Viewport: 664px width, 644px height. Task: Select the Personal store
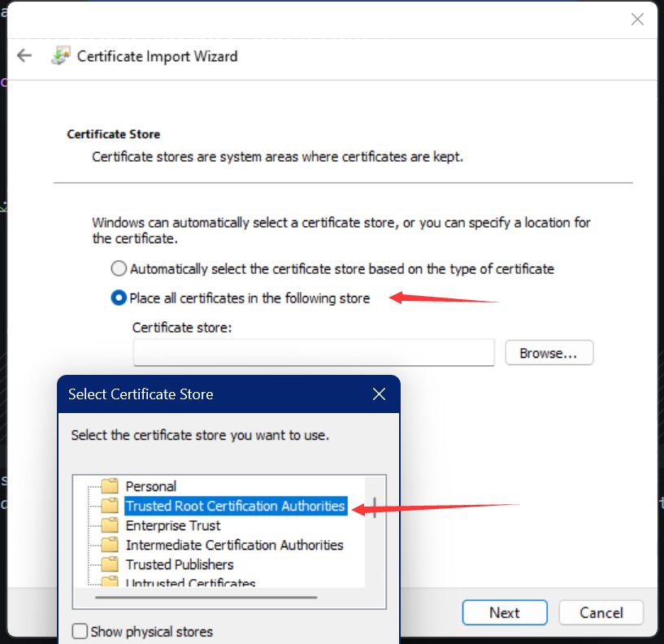click(x=150, y=486)
